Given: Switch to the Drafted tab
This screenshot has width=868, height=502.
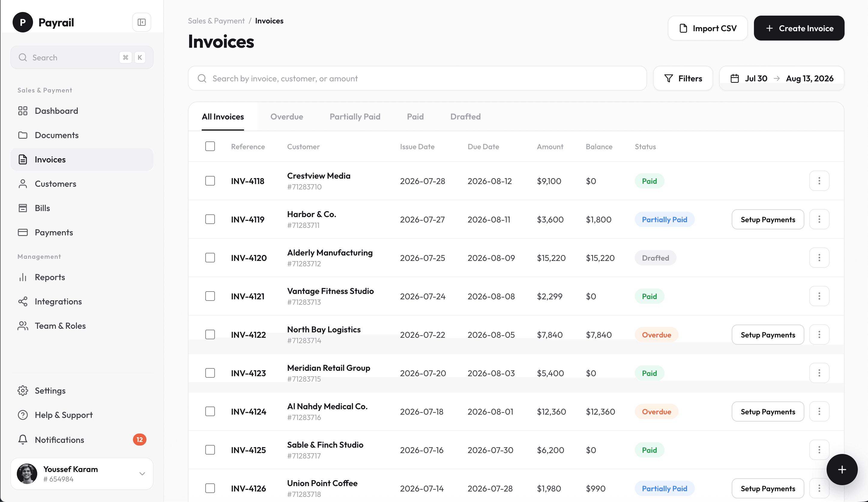Looking at the screenshot, I should (x=465, y=117).
